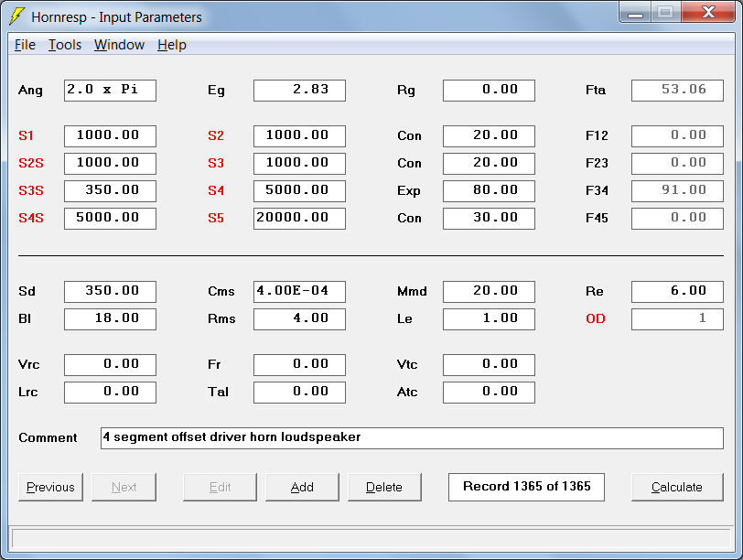Click the Rg input box
Image resolution: width=743 pixels, height=560 pixels.
point(489,90)
